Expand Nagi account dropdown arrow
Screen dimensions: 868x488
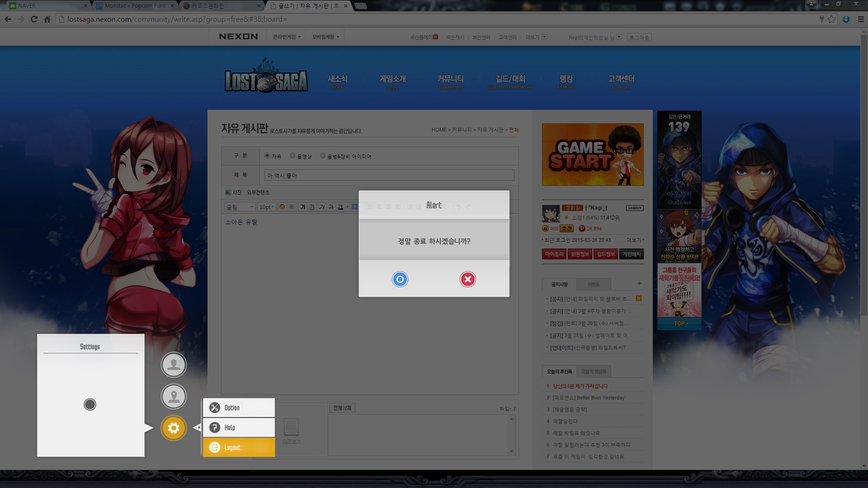tap(619, 37)
